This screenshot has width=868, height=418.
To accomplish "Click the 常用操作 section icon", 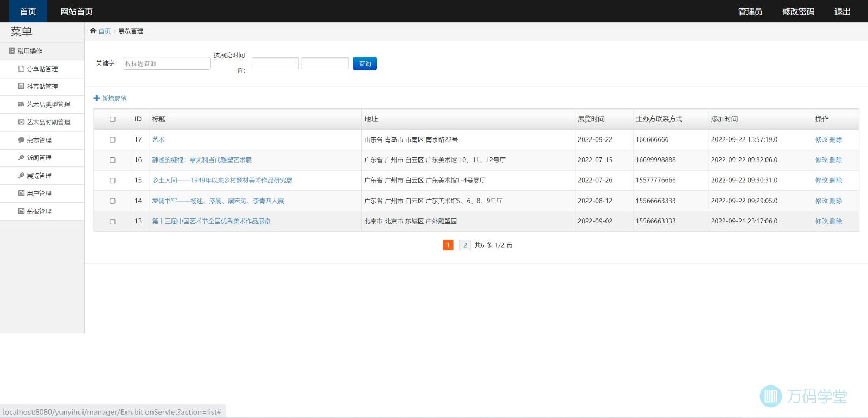I will click(x=12, y=51).
